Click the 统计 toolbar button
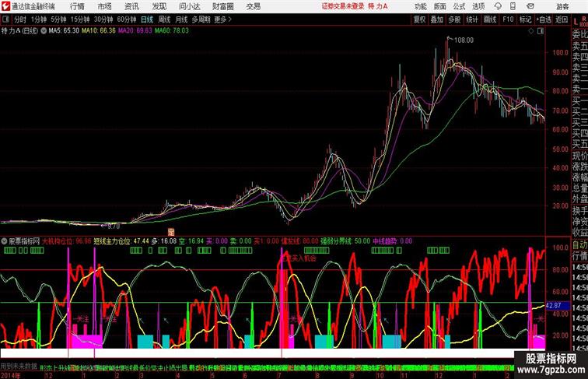This screenshot has height=379, width=588. tap(472, 19)
